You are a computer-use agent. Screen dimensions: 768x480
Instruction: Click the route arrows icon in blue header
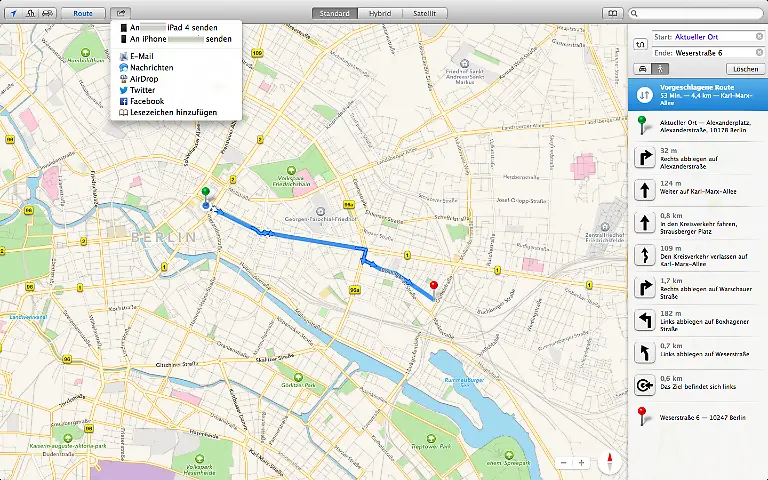click(644, 94)
